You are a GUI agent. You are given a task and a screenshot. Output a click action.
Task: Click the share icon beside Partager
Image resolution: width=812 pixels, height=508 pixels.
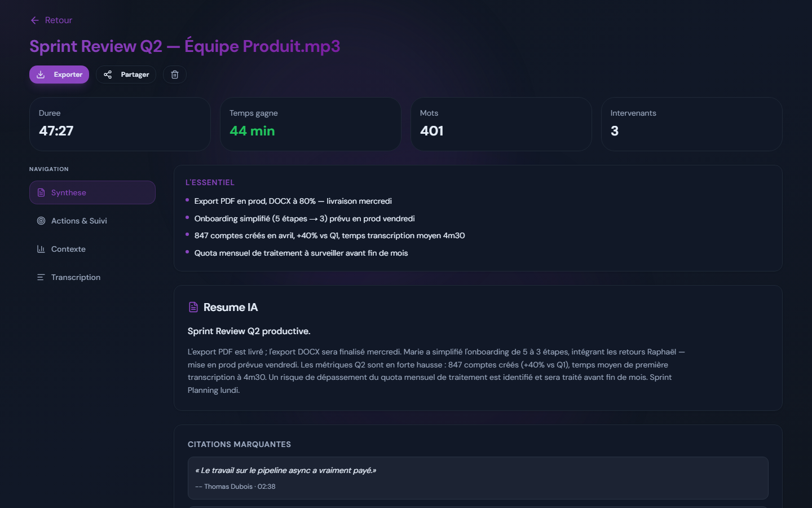107,75
